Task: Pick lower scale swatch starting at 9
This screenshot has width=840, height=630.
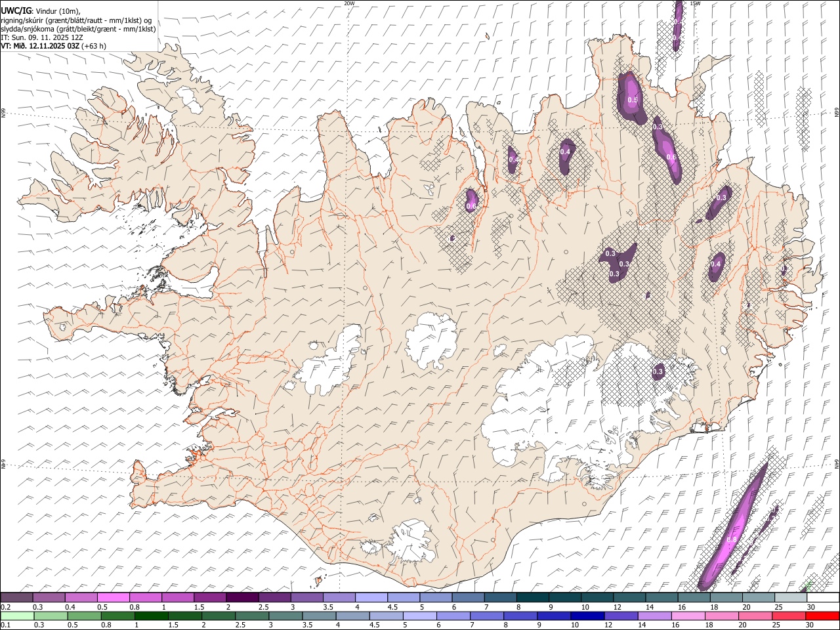Action: (553, 616)
